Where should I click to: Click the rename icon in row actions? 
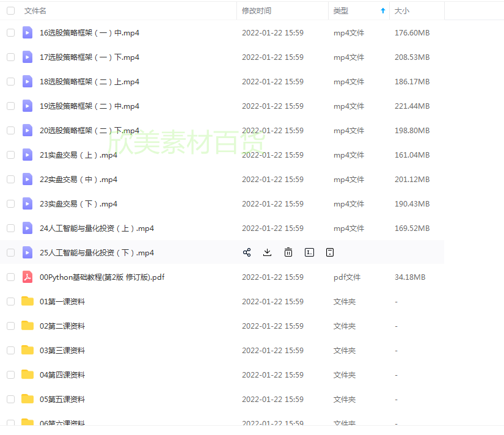click(309, 252)
